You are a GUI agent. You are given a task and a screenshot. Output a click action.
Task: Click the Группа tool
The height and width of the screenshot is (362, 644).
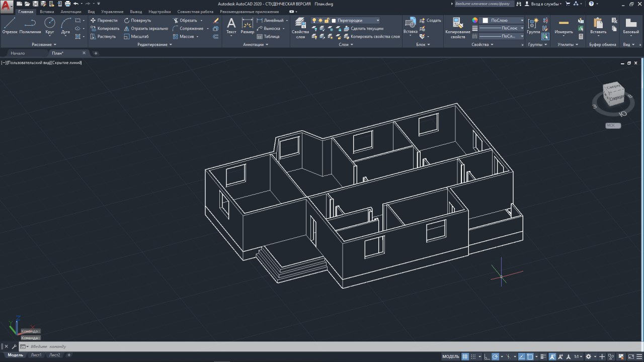(x=533, y=26)
